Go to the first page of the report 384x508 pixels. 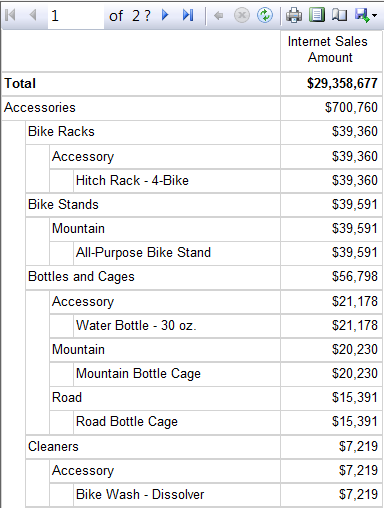click(x=11, y=15)
